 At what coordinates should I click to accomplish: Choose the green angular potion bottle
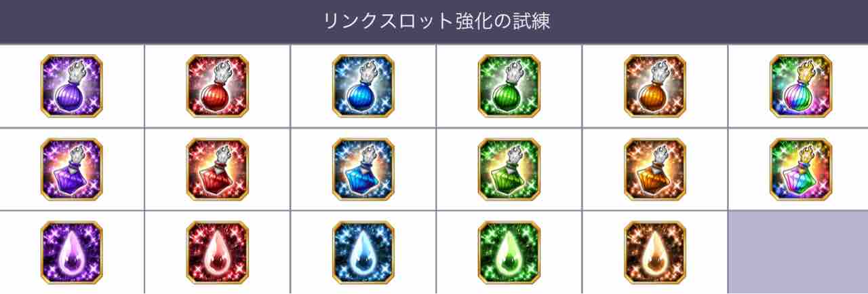point(509,169)
